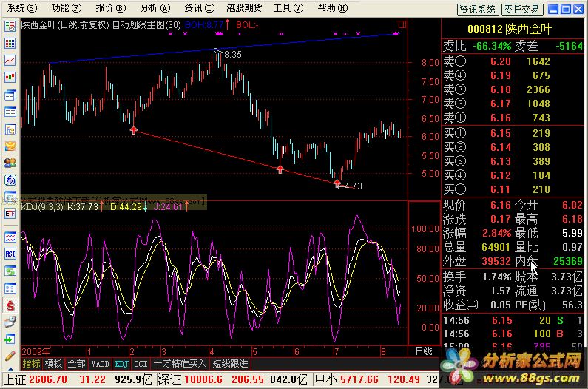Click the RSI indicator icon
Screen dimensions: 588x389
tap(10, 254)
